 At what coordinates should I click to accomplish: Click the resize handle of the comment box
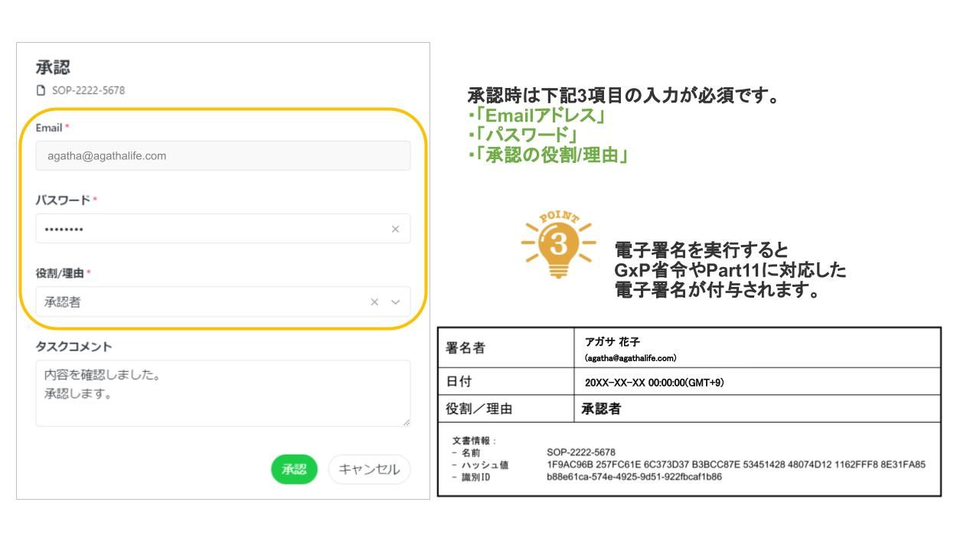pyautogui.click(x=406, y=422)
